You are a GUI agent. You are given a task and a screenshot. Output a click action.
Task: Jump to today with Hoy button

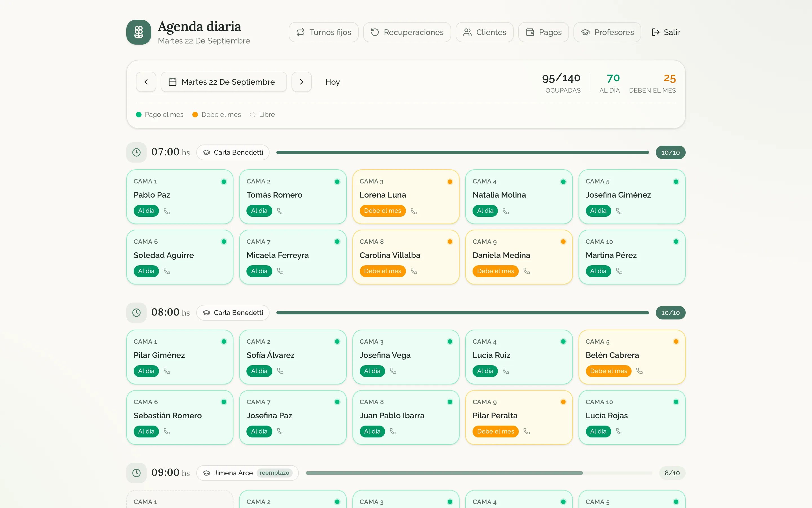click(332, 82)
